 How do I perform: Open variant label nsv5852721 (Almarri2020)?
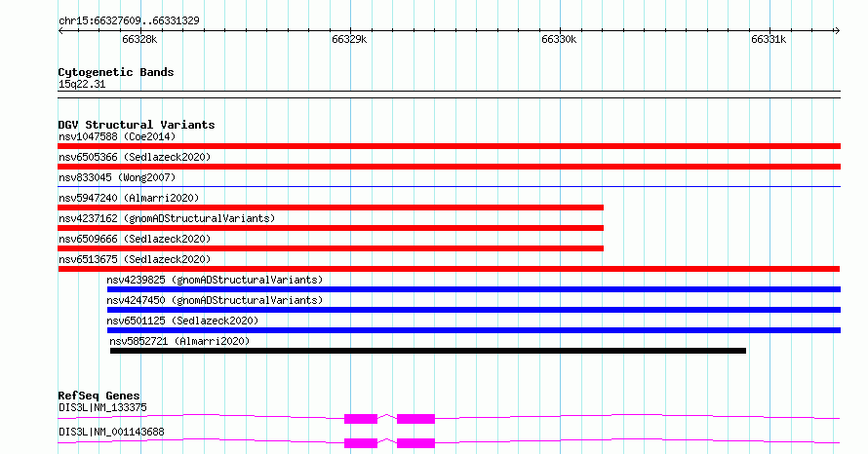pyautogui.click(x=179, y=341)
